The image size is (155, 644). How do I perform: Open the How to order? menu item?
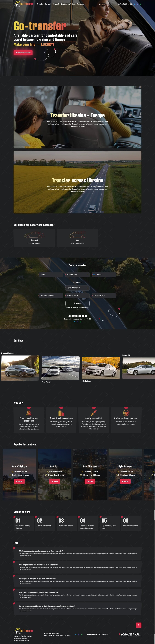point(66,4)
